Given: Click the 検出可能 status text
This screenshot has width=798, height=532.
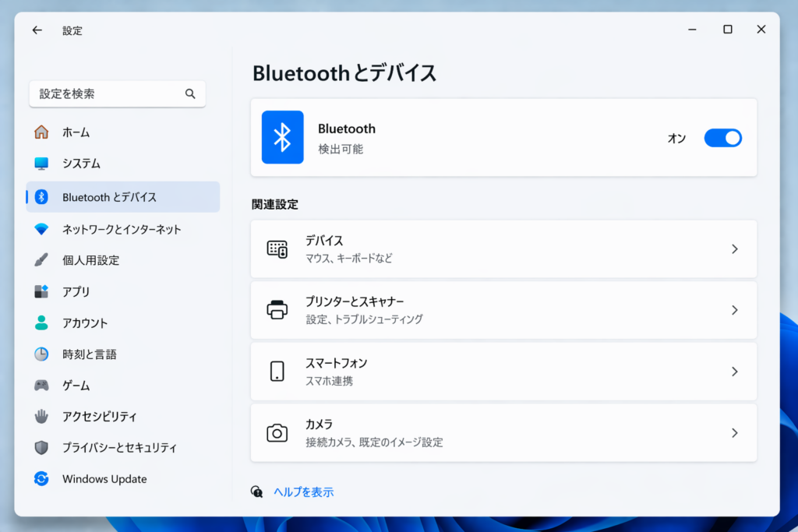Looking at the screenshot, I should tap(341, 149).
